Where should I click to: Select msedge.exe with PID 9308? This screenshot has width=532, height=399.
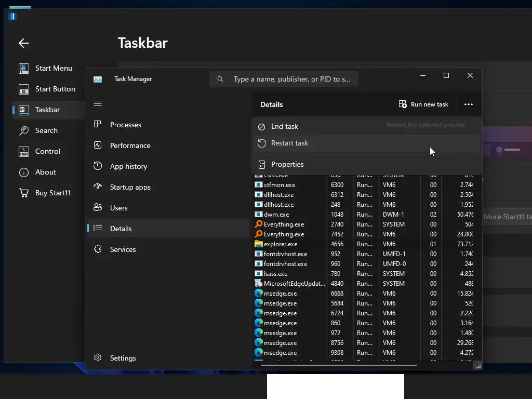[364, 353]
